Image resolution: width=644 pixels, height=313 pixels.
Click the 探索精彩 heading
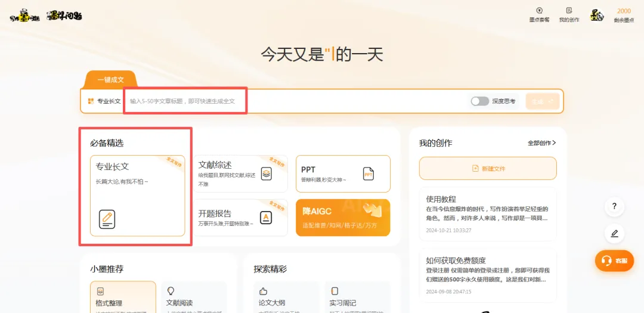(270, 269)
